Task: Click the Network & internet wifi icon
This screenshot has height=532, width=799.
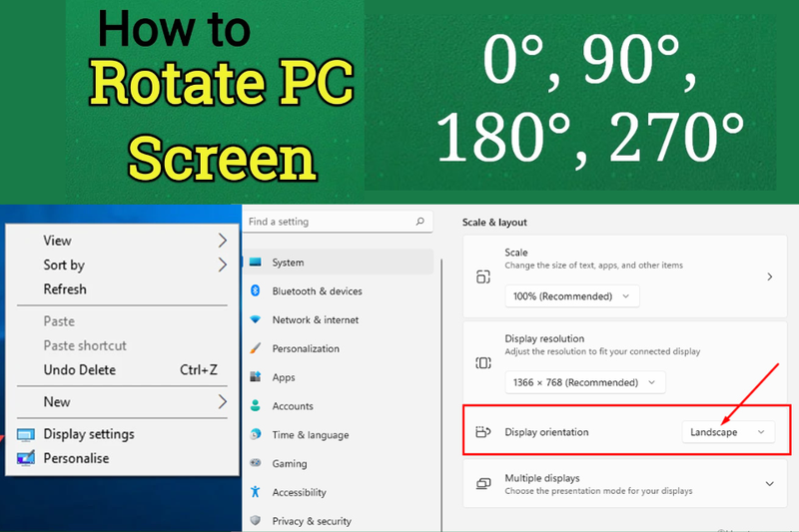Action: tap(256, 319)
